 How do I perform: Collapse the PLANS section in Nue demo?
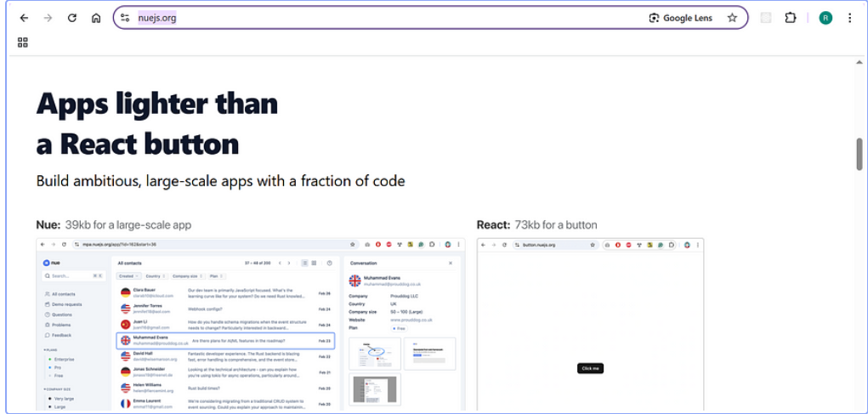pyautogui.click(x=50, y=349)
